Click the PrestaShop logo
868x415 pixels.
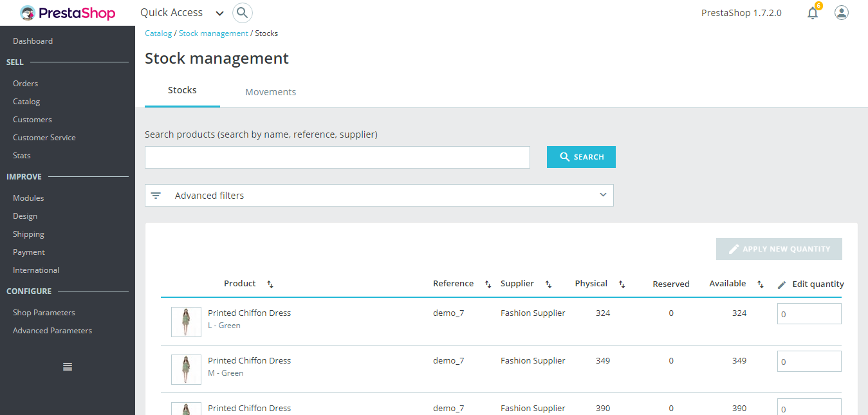(68, 13)
